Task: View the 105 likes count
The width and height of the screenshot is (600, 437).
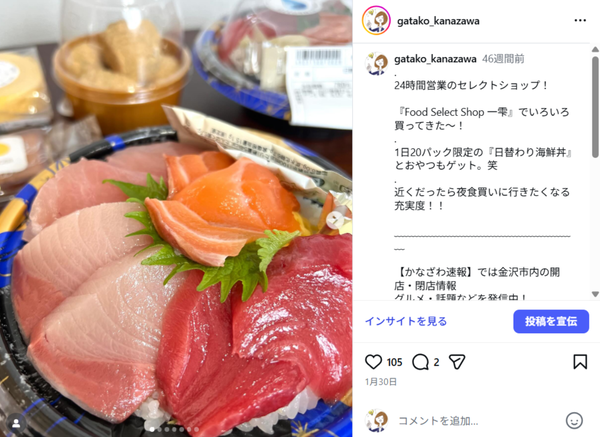Action: pos(394,362)
